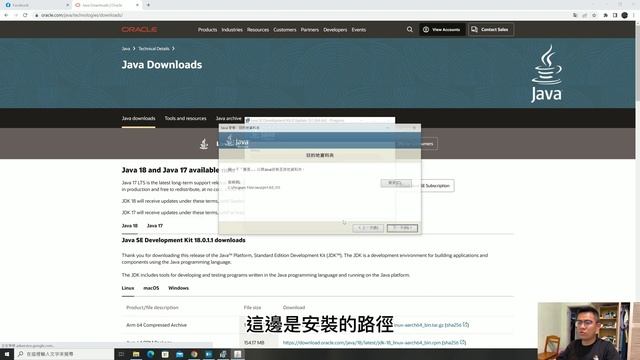Bookmark this page using the star icon
Screen dimensions: 640x360
point(594,15)
